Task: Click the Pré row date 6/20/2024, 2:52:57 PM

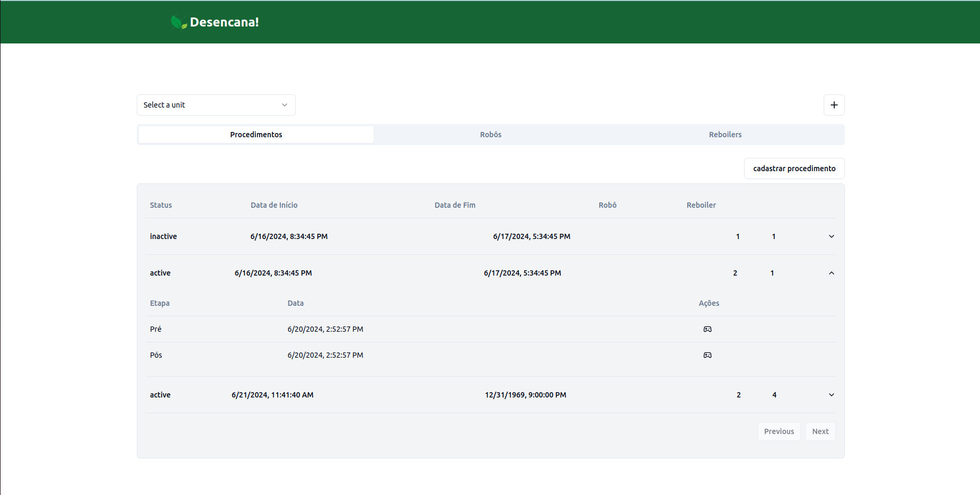Action: click(x=325, y=329)
